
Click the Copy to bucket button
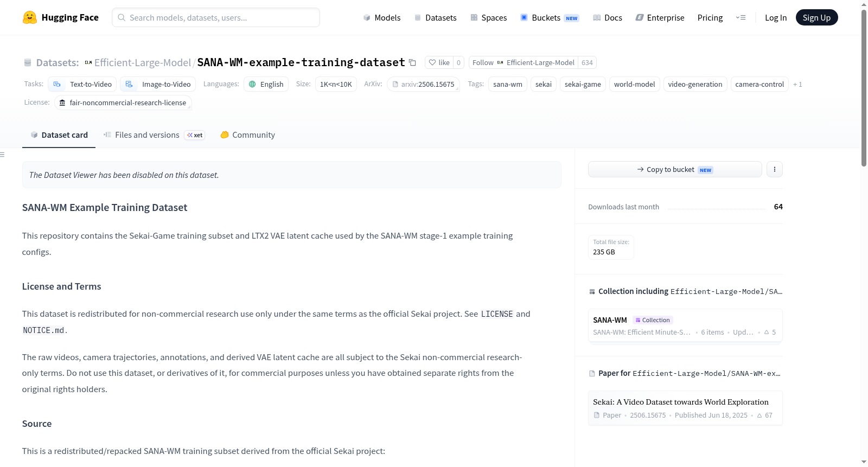tap(675, 169)
